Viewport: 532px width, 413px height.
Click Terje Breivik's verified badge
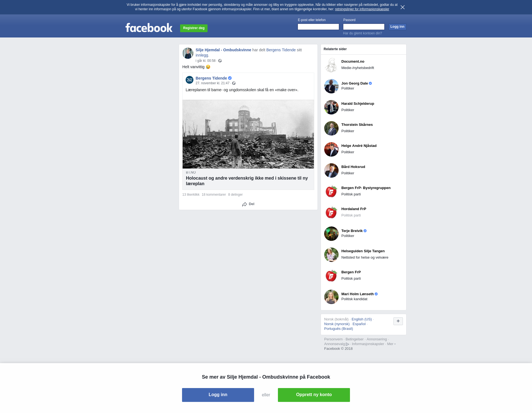click(x=365, y=231)
